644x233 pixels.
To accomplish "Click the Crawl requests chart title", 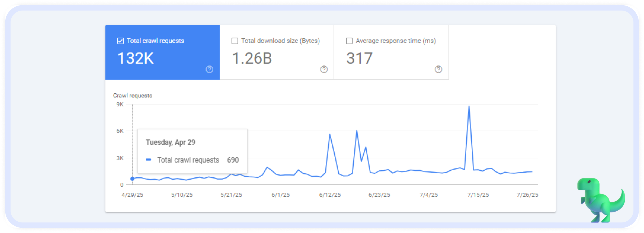I will (x=133, y=95).
